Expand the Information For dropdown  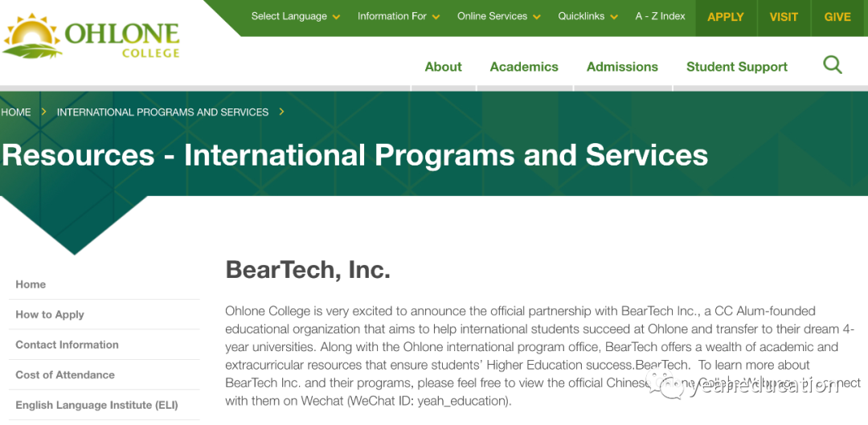[399, 17]
